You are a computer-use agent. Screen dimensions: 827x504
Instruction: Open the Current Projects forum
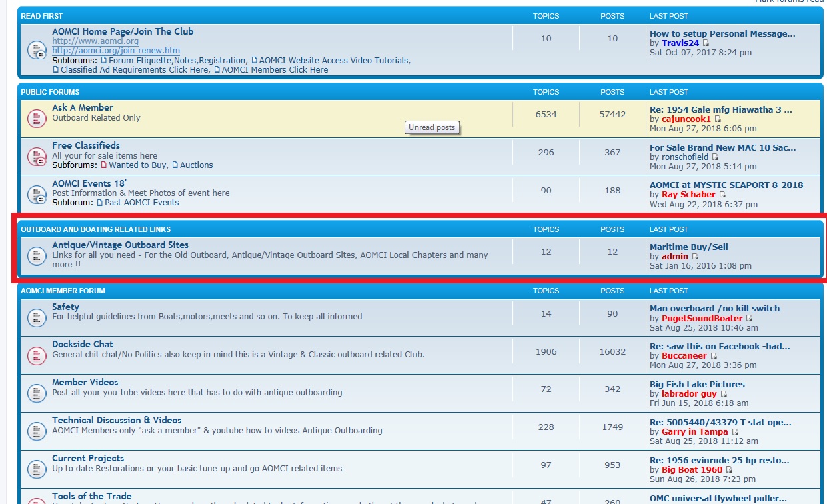point(88,458)
